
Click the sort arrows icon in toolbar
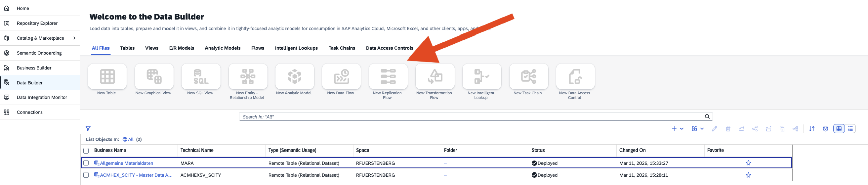pos(812,129)
